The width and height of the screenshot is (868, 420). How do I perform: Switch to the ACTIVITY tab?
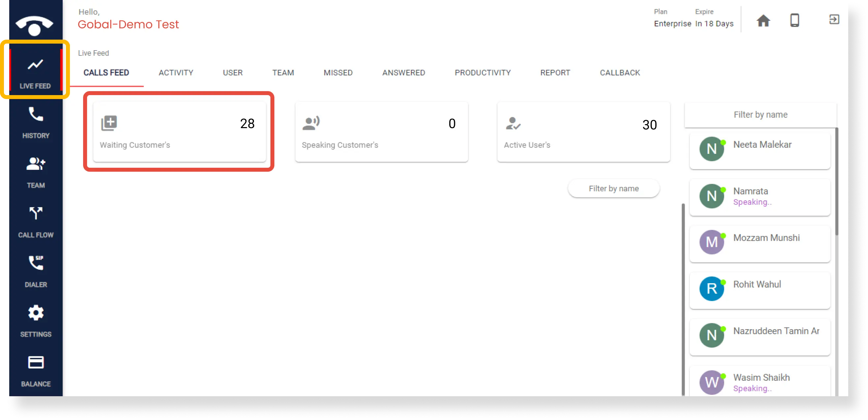[175, 73]
